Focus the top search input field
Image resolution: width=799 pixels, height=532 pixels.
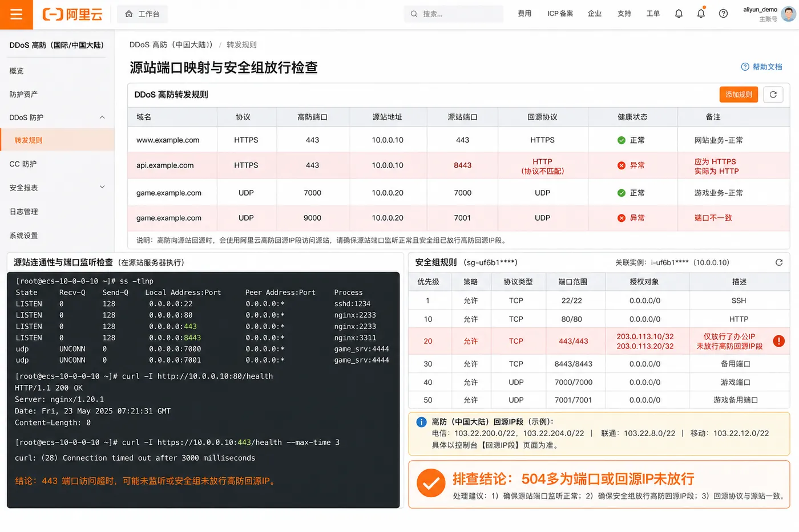454,14
